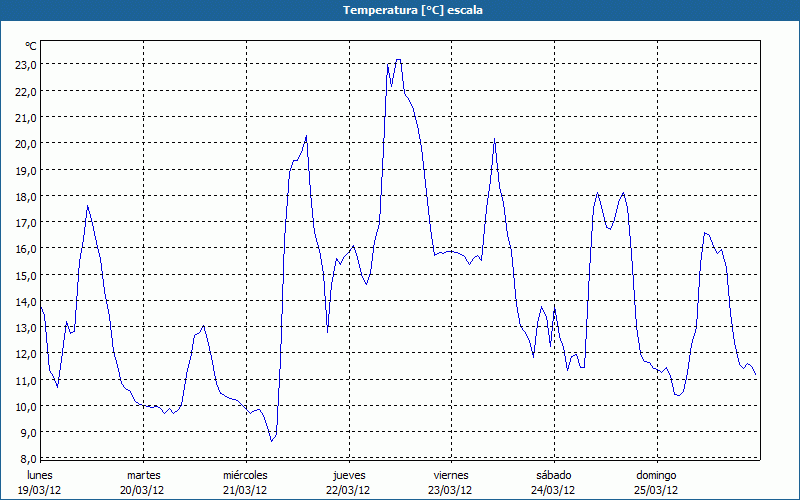Select the "martes" day label

click(143, 475)
